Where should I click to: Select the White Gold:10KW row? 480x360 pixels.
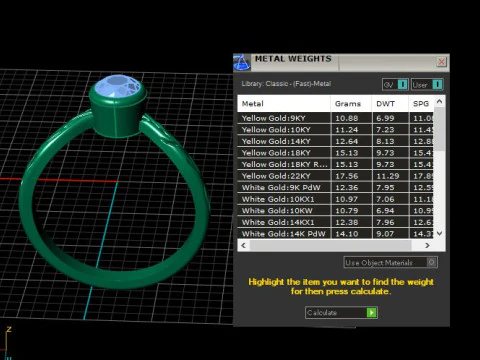click(x=336, y=211)
